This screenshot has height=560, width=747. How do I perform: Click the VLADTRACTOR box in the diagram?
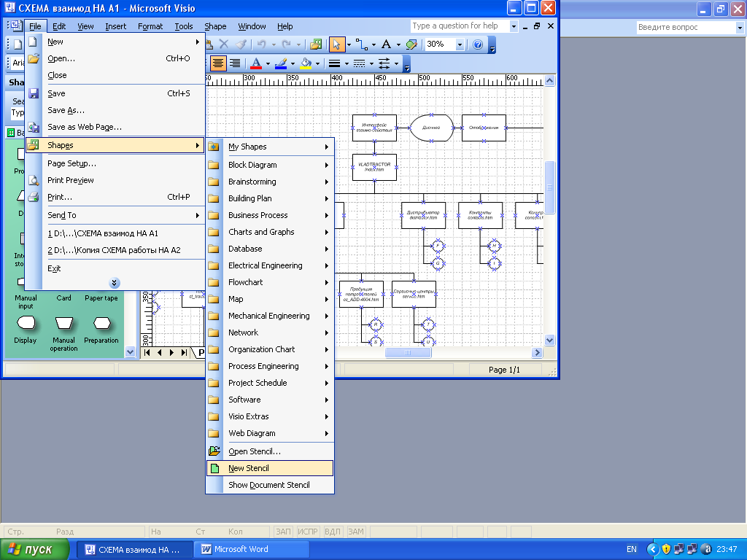point(374,167)
